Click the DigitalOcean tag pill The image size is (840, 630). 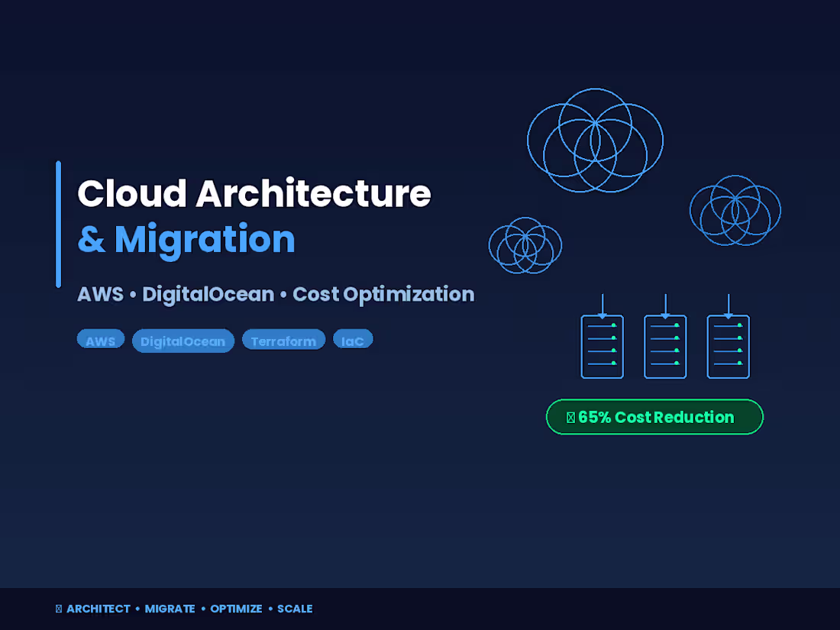pos(183,341)
